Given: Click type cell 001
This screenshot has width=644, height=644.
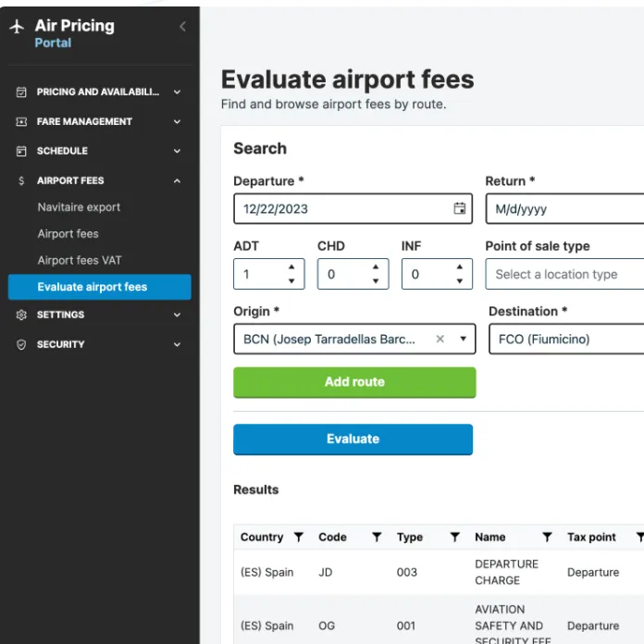Looking at the screenshot, I should (406, 625).
